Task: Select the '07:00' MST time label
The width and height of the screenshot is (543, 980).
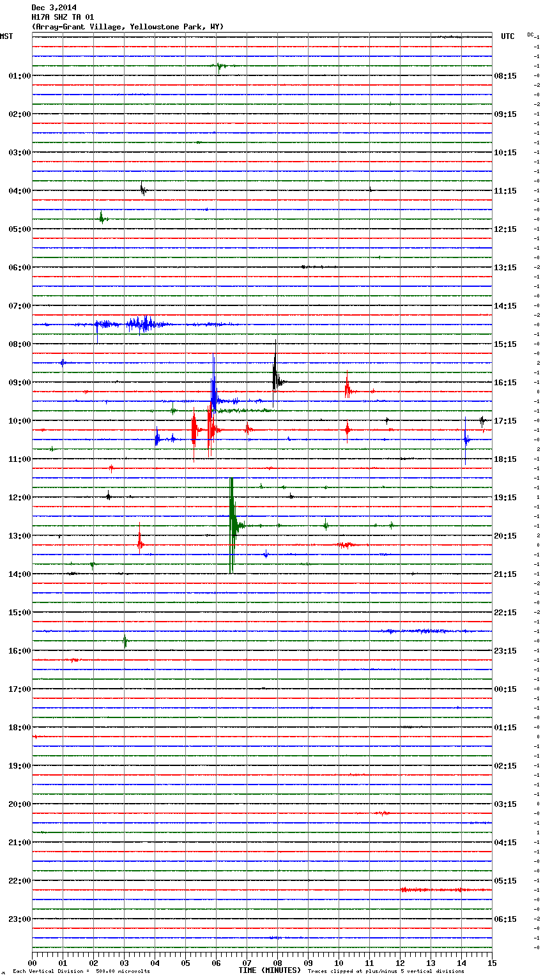Action: tap(20, 306)
